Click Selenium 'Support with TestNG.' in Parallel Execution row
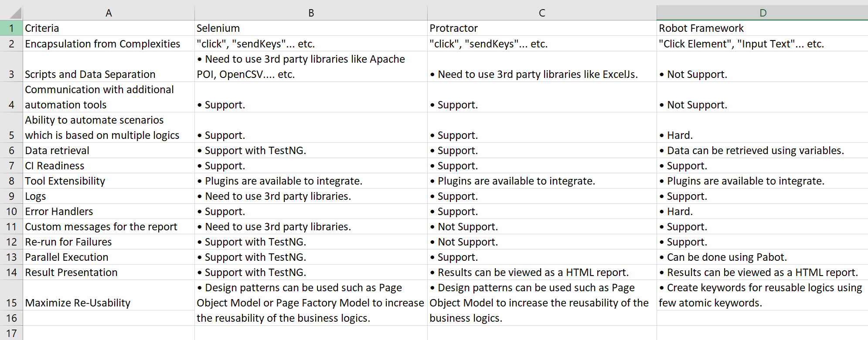The image size is (868, 340). [311, 257]
